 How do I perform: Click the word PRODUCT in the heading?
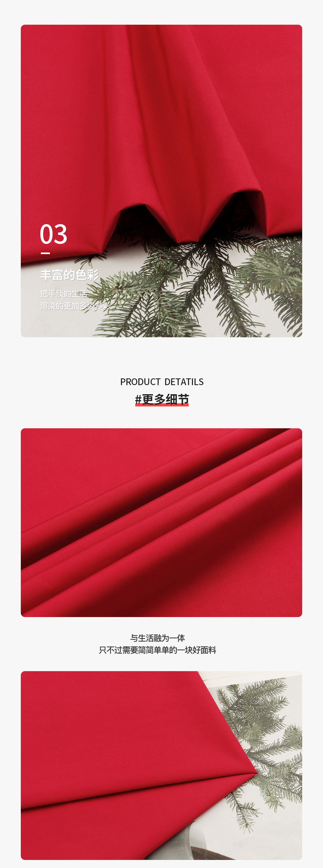coord(140,382)
